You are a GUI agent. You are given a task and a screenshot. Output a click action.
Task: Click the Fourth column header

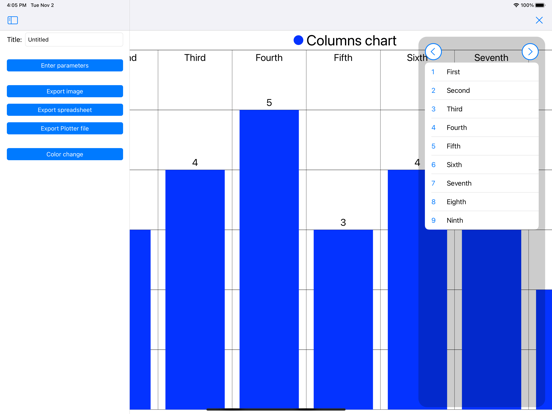pyautogui.click(x=269, y=58)
